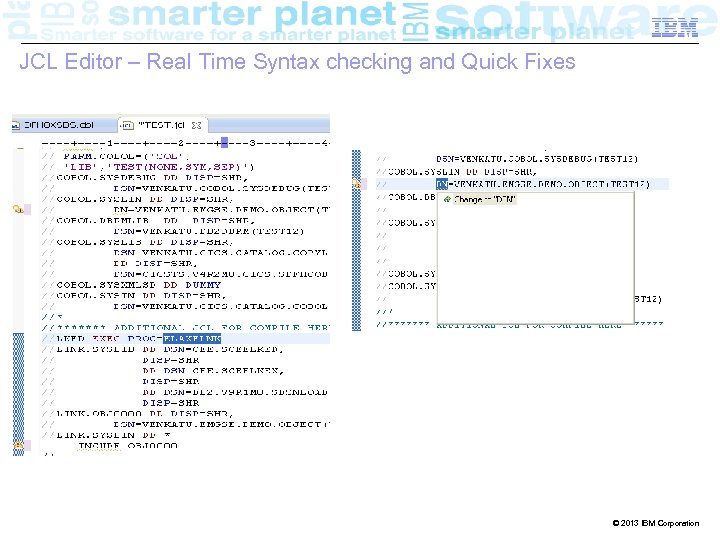Click the highlighted ELAXFLNK procedure name
Screen dimensions: 720x540
[192, 338]
